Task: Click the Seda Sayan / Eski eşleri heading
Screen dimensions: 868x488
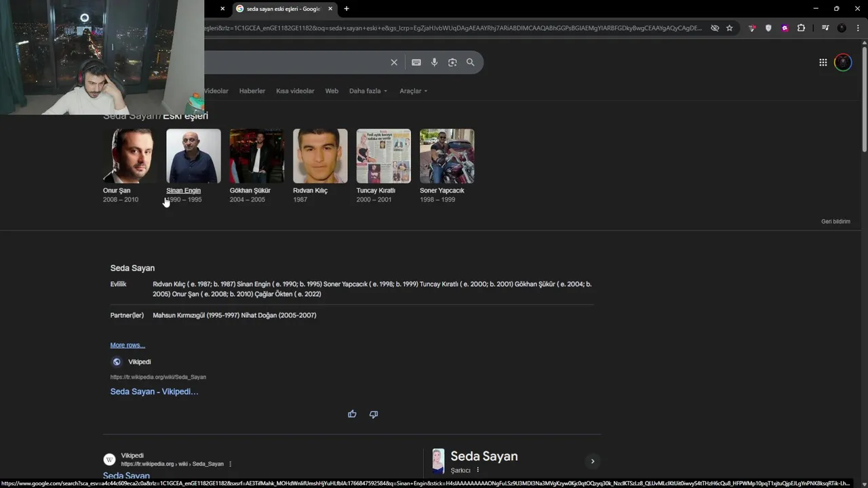Action: point(156,117)
